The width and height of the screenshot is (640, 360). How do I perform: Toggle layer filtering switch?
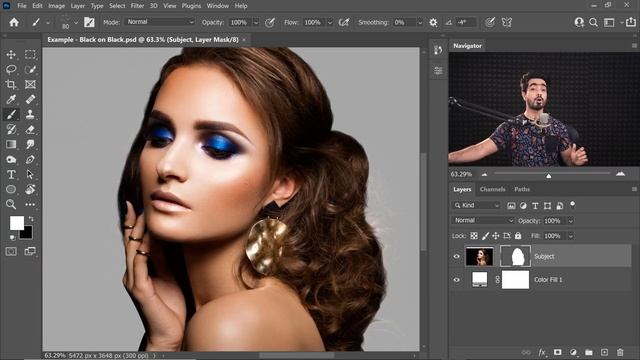pos(573,204)
